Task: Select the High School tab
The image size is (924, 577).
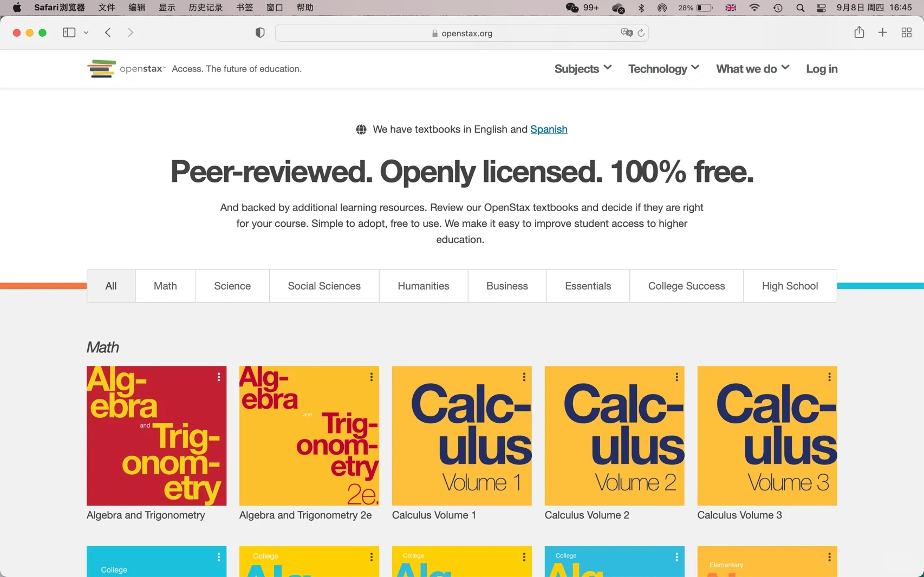Action: pyautogui.click(x=790, y=286)
